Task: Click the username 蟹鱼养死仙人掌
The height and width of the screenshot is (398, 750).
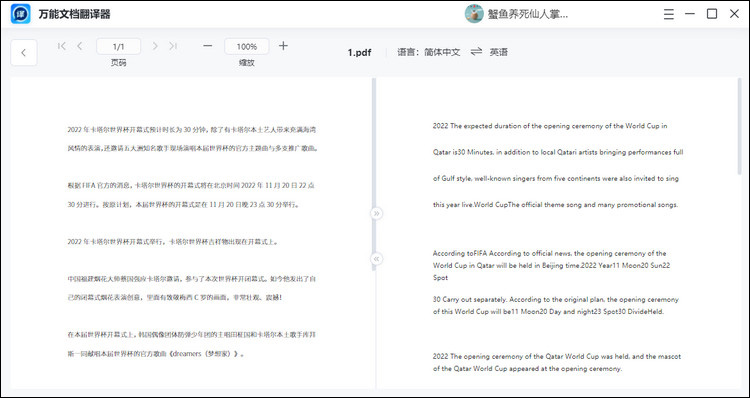Action: click(528, 14)
